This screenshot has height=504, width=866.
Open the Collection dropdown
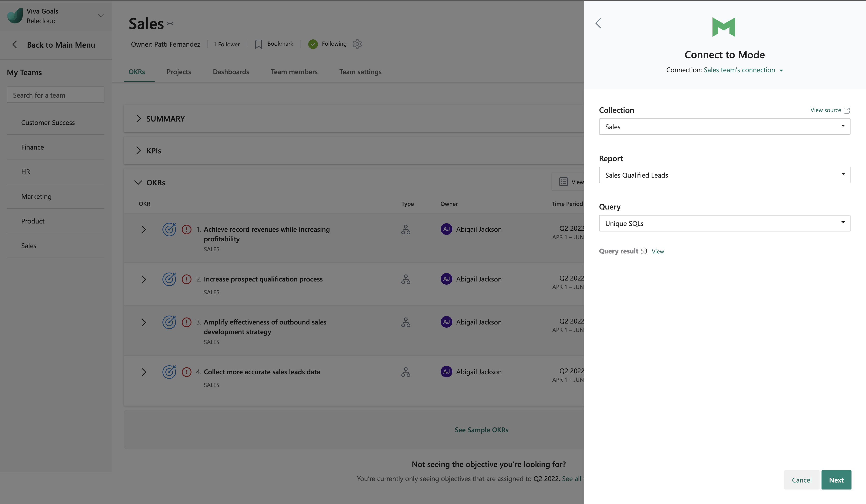click(724, 127)
